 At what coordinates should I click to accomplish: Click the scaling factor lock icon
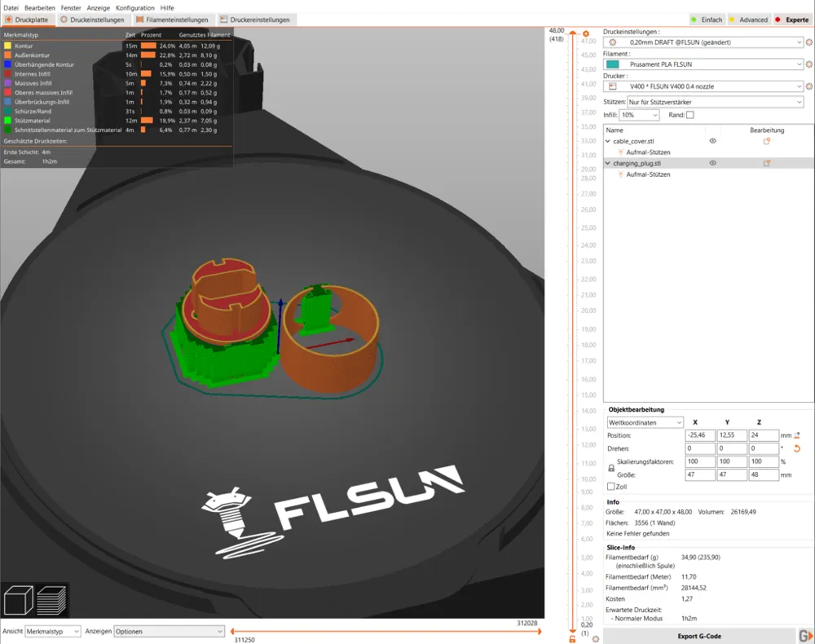click(611, 468)
